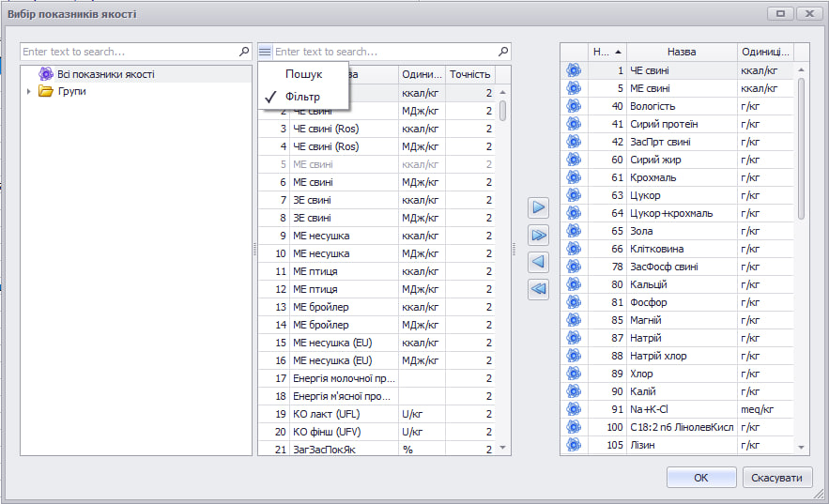This screenshot has height=504, width=829.
Task: Select row 13 МЕ бройлер
Action: [377, 307]
